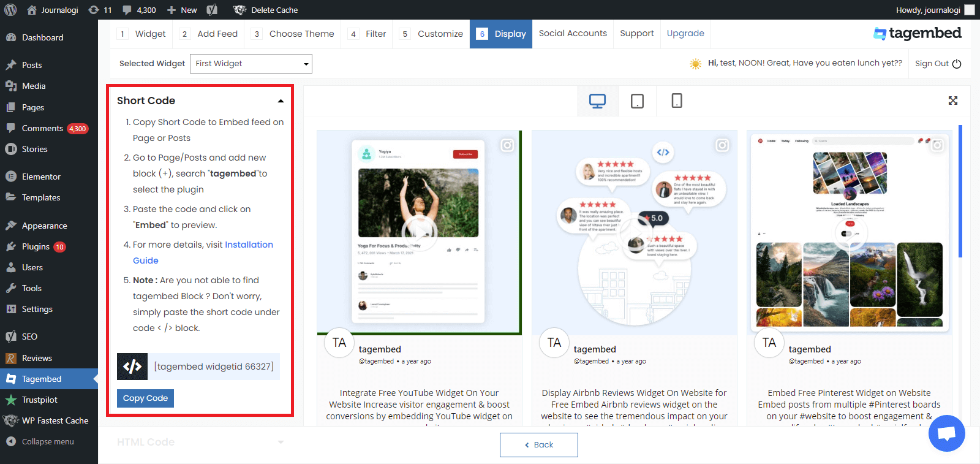Click the feed preview scrollbar

[x=960, y=191]
